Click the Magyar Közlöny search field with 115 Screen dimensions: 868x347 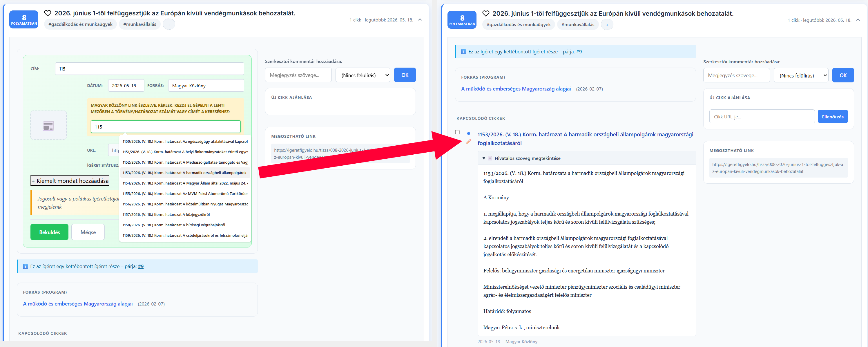(165, 127)
